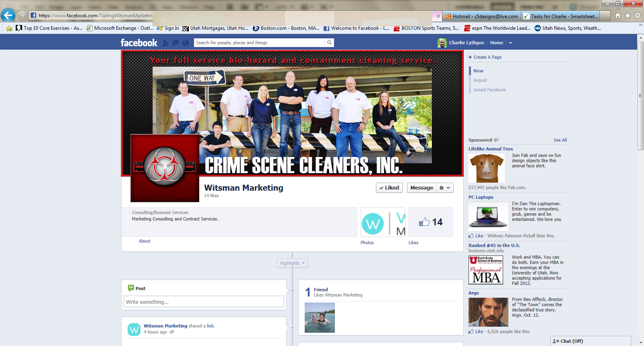Toggle the Liked button
The image size is (644, 346).
(x=389, y=188)
